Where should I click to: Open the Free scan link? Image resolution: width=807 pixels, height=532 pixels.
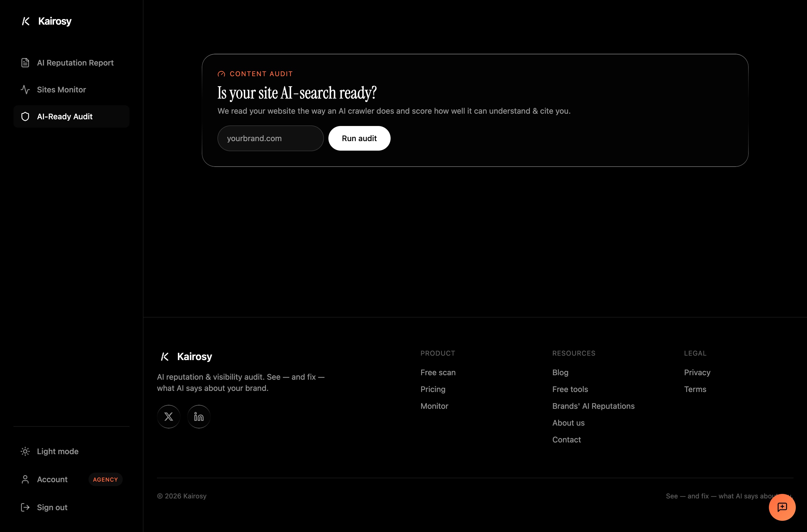pyautogui.click(x=438, y=372)
